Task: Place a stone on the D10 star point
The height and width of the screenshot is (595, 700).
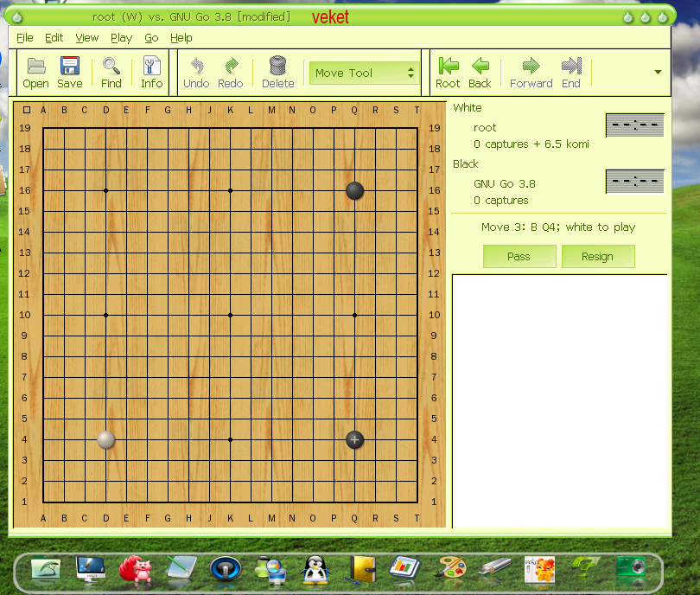Action: tap(105, 316)
